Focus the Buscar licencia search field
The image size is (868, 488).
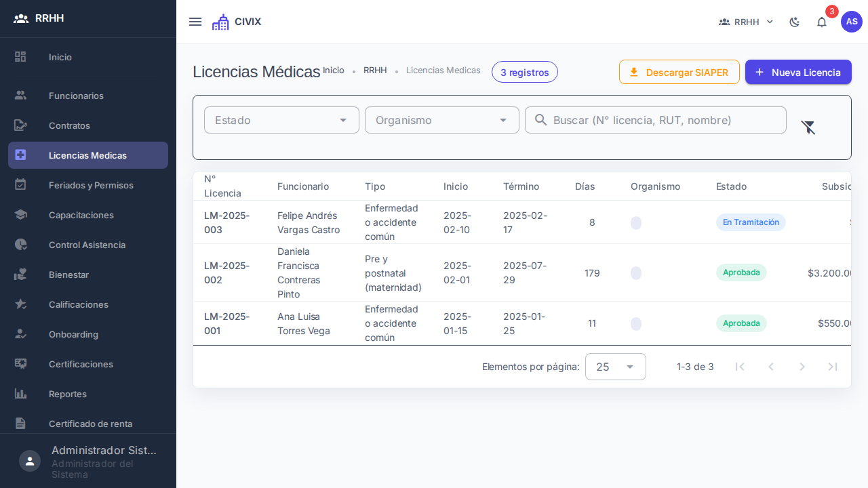pos(656,120)
